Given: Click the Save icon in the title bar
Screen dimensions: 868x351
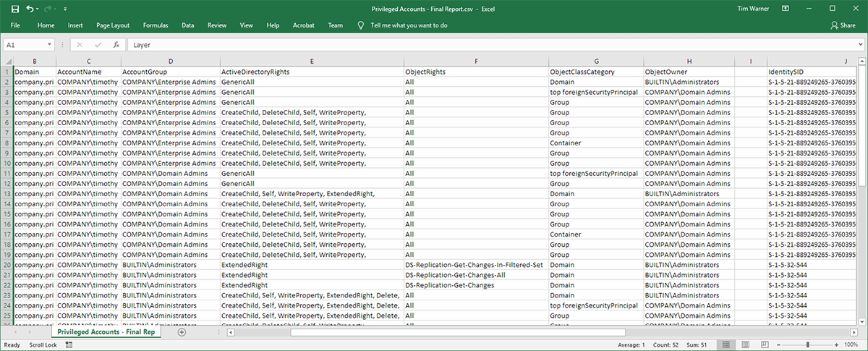Looking at the screenshot, I should (15, 9).
